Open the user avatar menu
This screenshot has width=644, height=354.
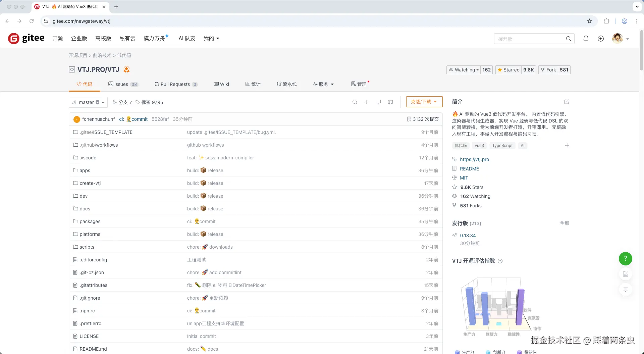pos(620,39)
